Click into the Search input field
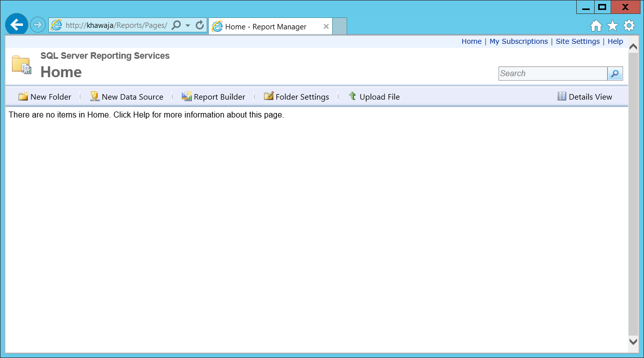Screen dimensions: 644x358 coord(553,74)
